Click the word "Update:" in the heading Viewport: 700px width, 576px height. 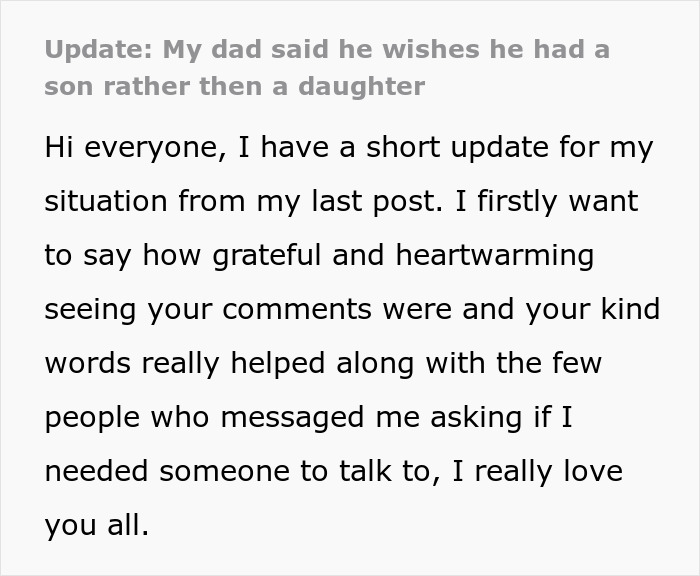[x=99, y=50]
